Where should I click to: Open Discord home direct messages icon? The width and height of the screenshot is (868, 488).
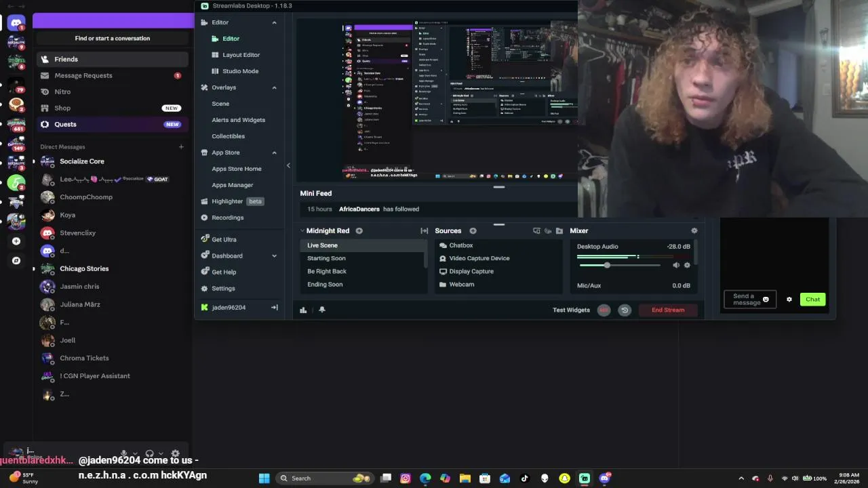pyautogui.click(x=16, y=23)
